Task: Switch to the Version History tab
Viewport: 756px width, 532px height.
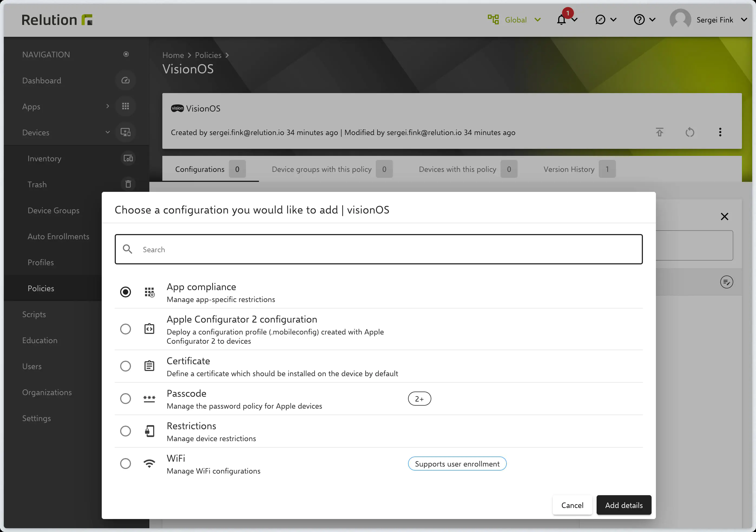Action: (569, 169)
